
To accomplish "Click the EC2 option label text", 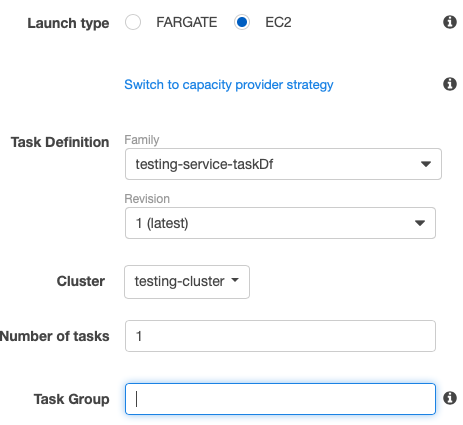I will coord(278,22).
